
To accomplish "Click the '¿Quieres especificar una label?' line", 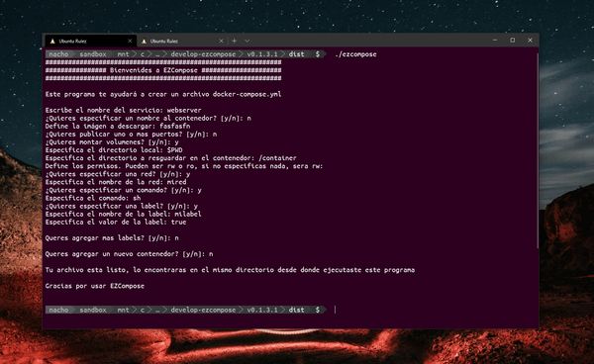I will click(x=122, y=206).
